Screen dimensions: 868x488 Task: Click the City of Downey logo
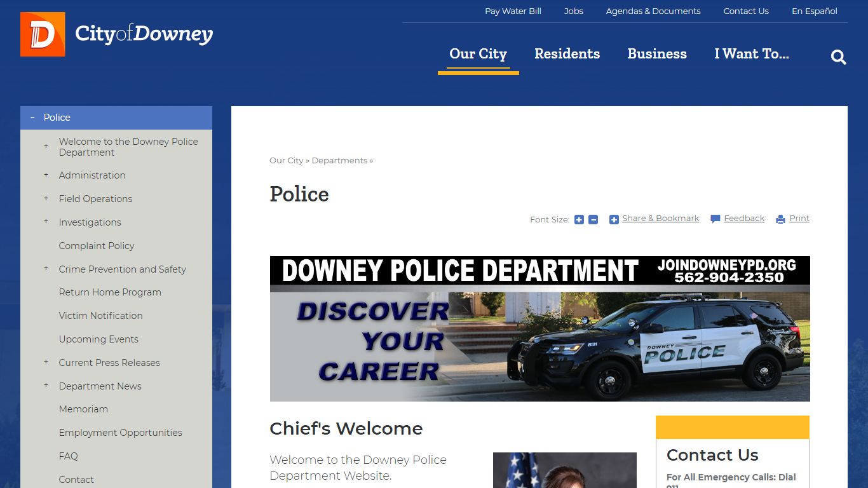click(x=117, y=34)
